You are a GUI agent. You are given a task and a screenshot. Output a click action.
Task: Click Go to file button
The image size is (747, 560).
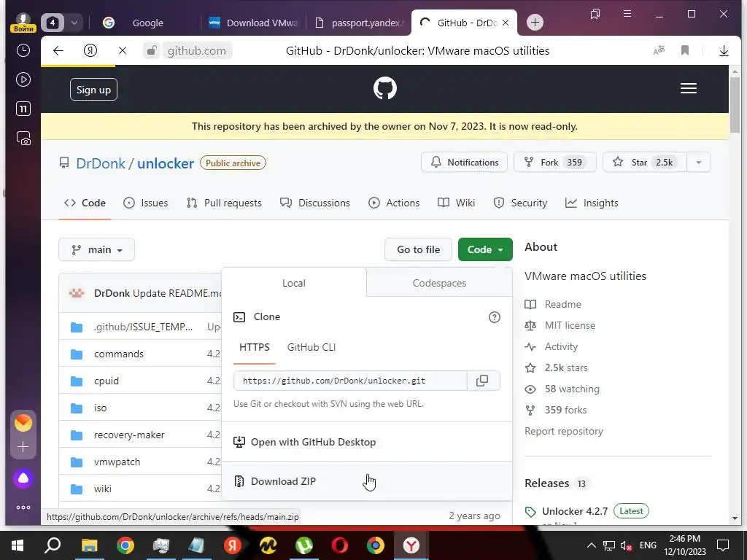[x=418, y=249]
